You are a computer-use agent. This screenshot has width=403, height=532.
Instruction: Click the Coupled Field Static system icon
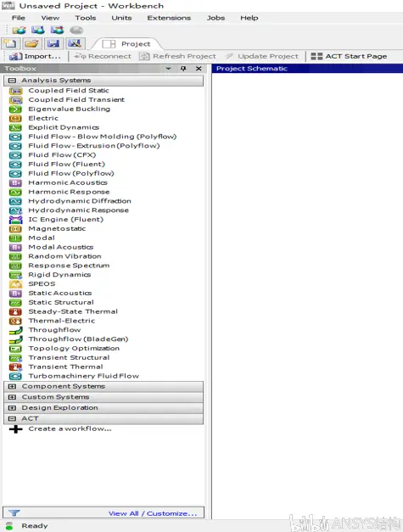tap(15, 91)
